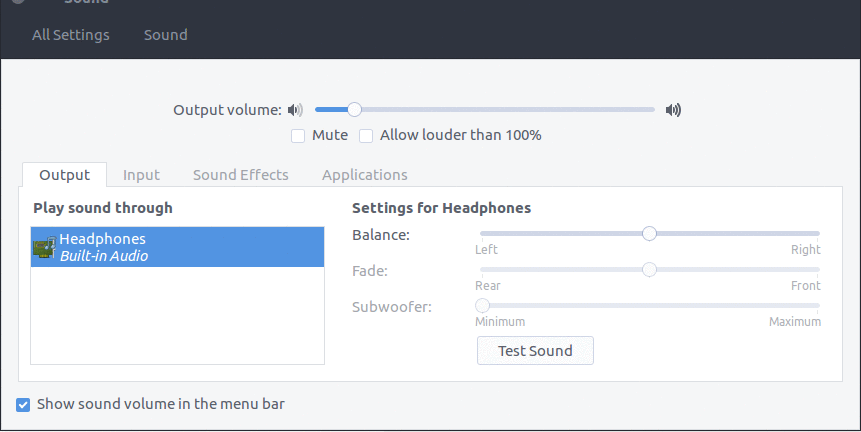Uncheck Show sound volume in the menu bar
Image resolution: width=861 pixels, height=432 pixels.
[23, 405]
